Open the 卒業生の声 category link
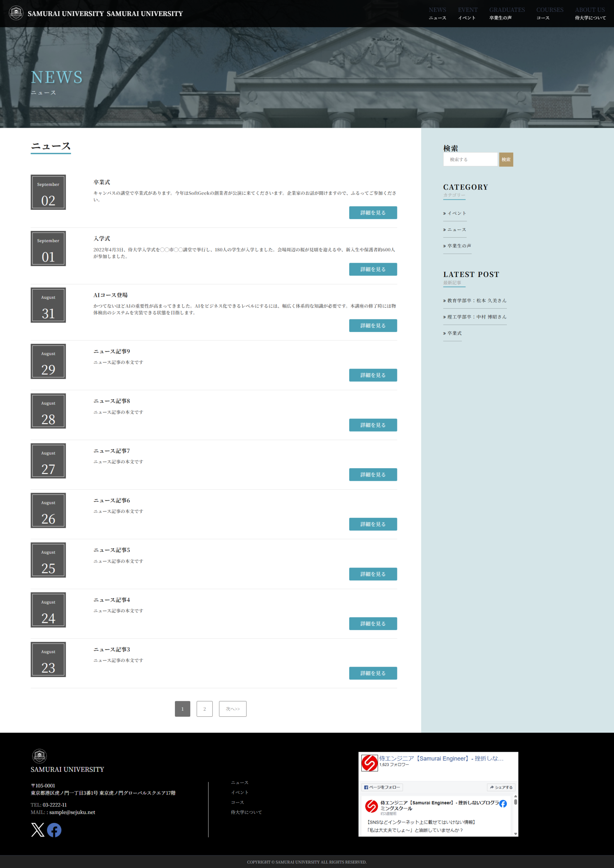The height and width of the screenshot is (868, 614). click(x=459, y=246)
